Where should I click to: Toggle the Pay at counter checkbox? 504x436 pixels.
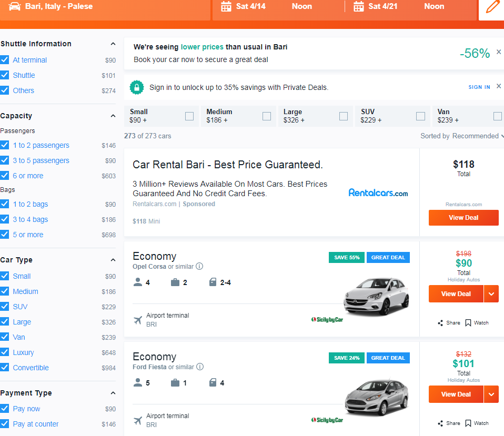coord(5,424)
